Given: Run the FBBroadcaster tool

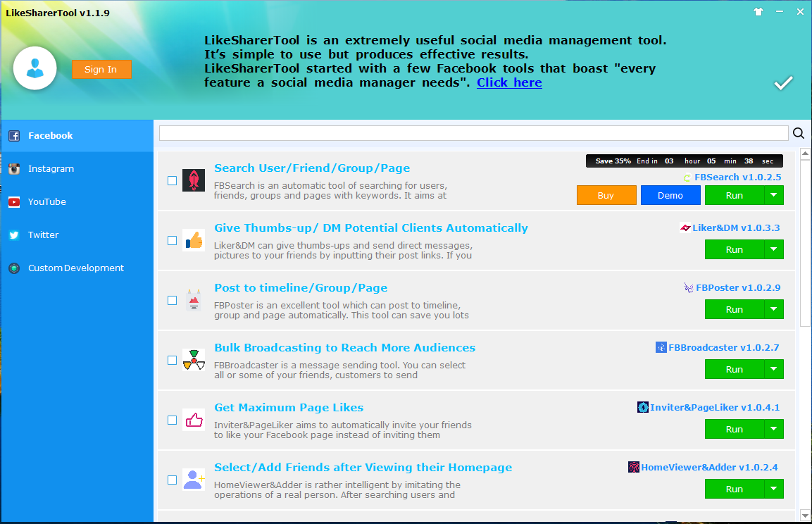Looking at the screenshot, I should click(x=735, y=369).
